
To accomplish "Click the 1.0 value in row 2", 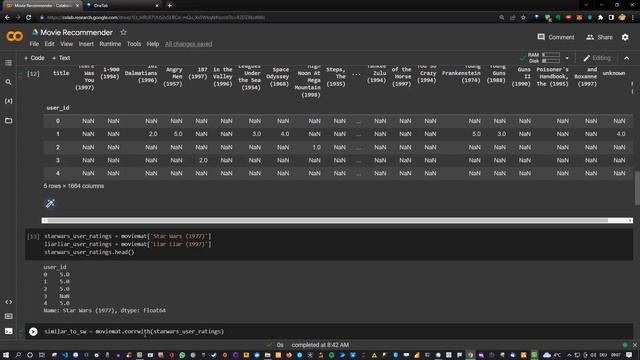I will pos(316,147).
